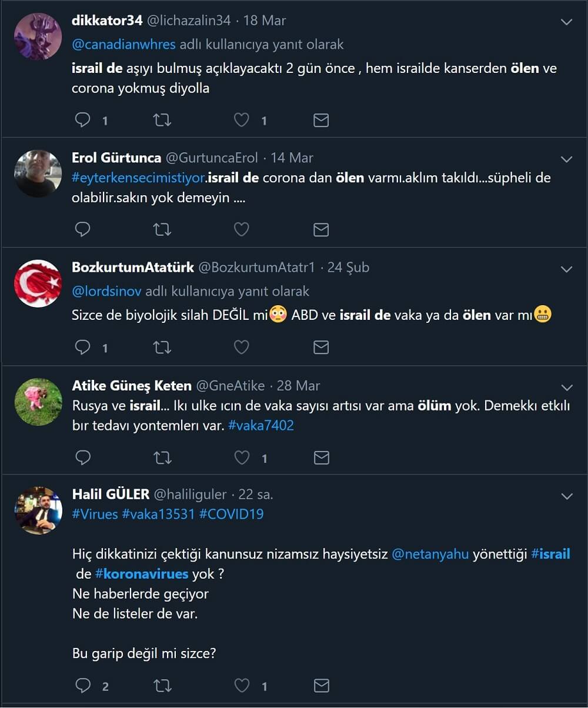
Task: Reply to dikkator34's tweet
Action: (83, 120)
